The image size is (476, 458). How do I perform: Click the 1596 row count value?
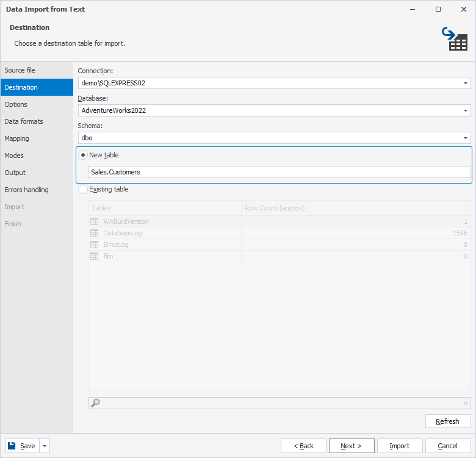click(x=460, y=233)
